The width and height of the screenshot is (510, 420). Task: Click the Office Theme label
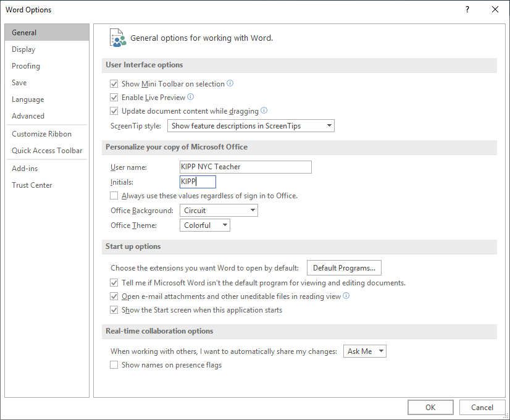pos(133,225)
